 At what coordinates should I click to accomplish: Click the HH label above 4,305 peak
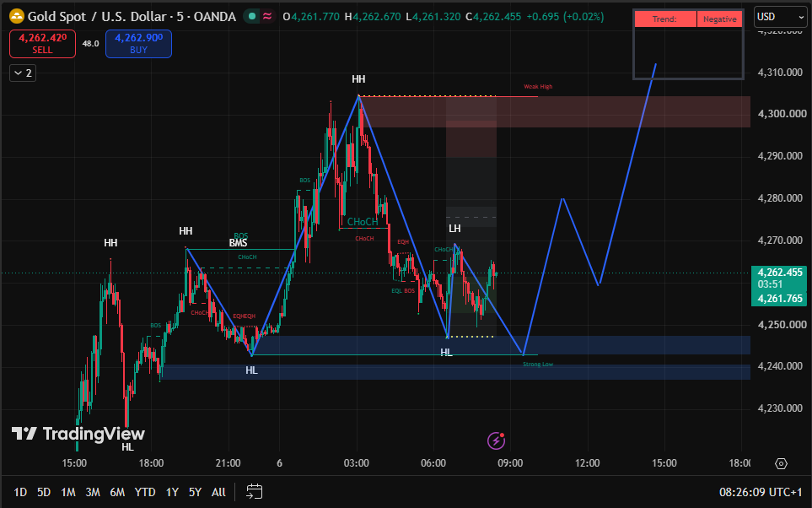coord(358,79)
